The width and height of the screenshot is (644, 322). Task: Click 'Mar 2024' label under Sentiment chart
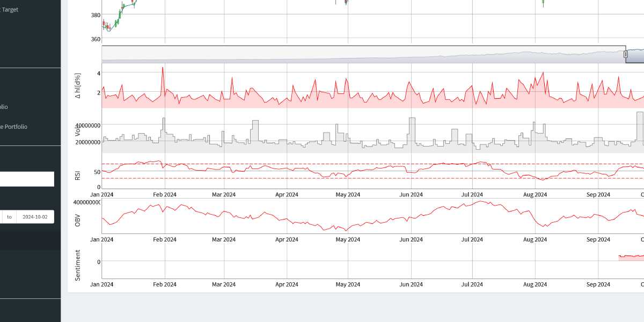224,284
